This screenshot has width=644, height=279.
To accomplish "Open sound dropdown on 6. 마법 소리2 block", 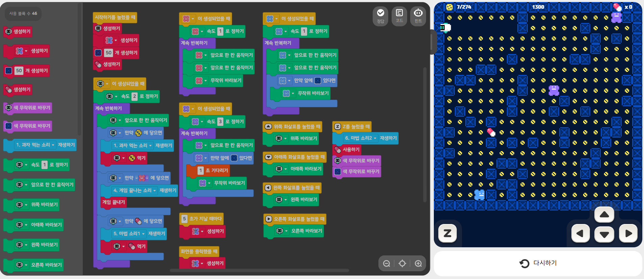I will (375, 138).
